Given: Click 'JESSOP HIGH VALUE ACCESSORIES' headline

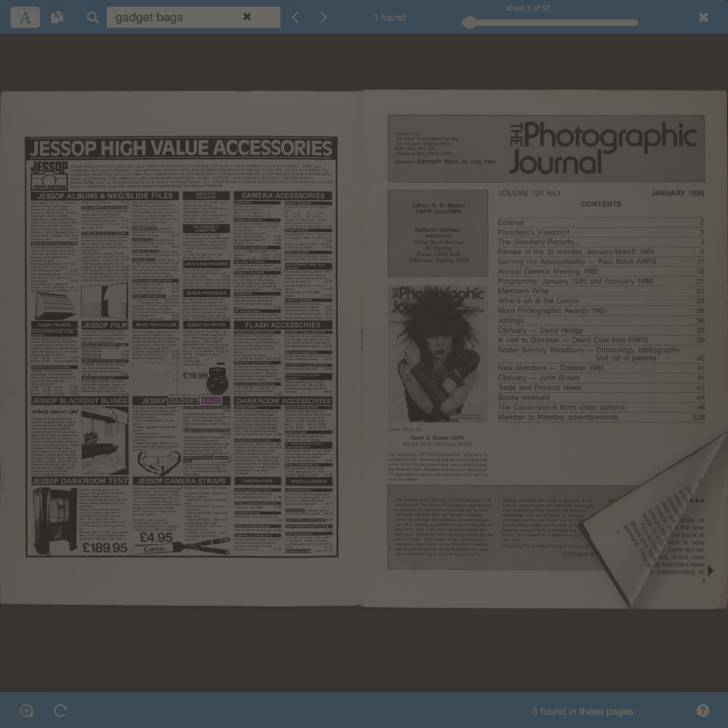Looking at the screenshot, I should [181, 149].
